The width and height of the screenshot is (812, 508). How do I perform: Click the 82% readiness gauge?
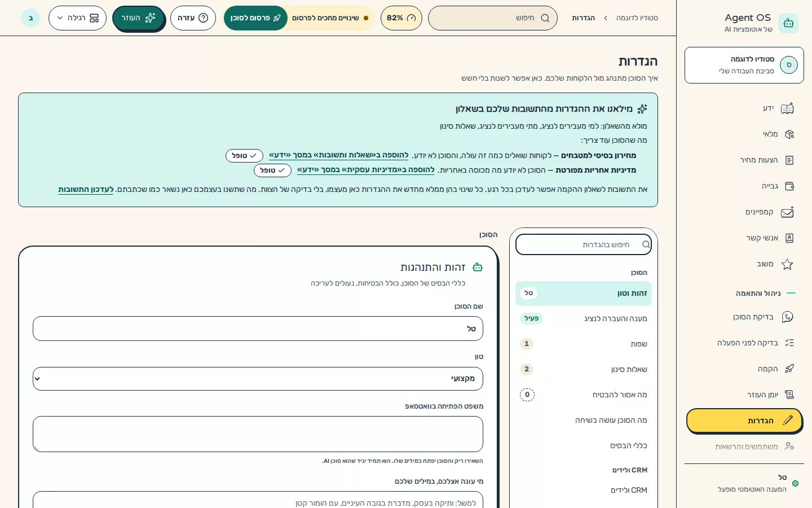401,18
